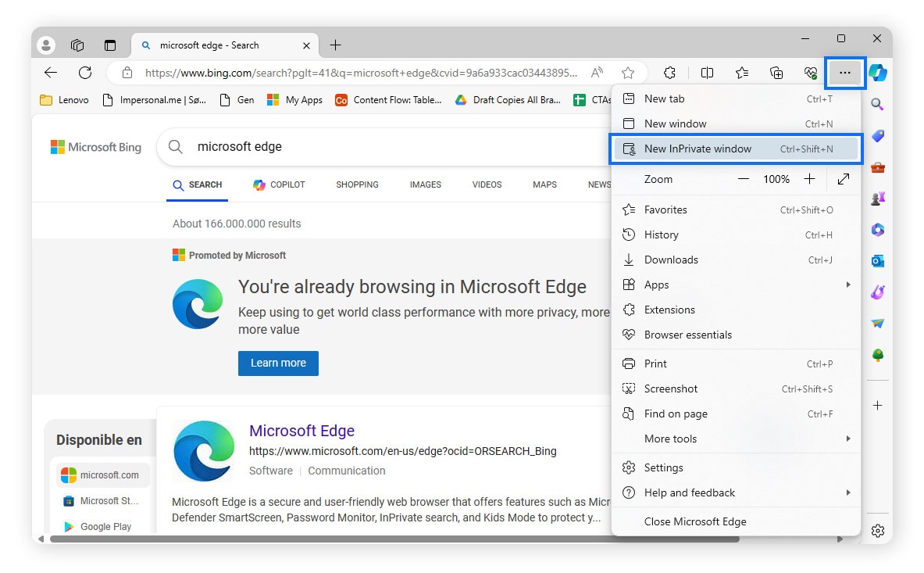Go back to previous page

[x=51, y=73]
